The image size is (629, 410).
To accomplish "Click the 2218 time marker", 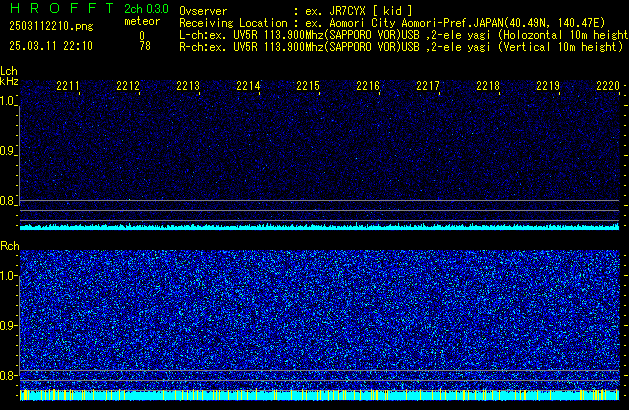I will (x=488, y=86).
